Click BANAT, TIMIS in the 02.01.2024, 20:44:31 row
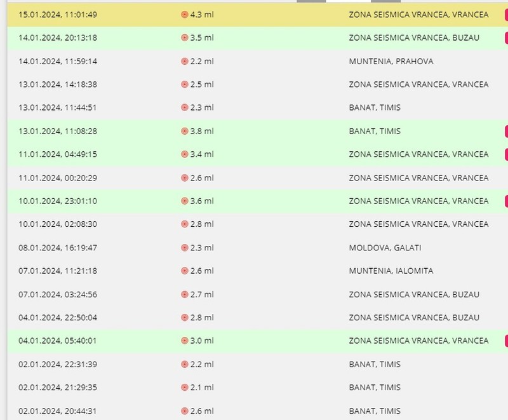Viewport: 508px width, 420px height. pos(375,411)
